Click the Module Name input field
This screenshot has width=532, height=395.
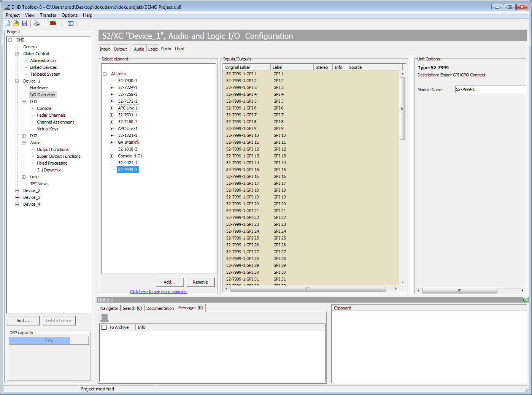(x=490, y=89)
